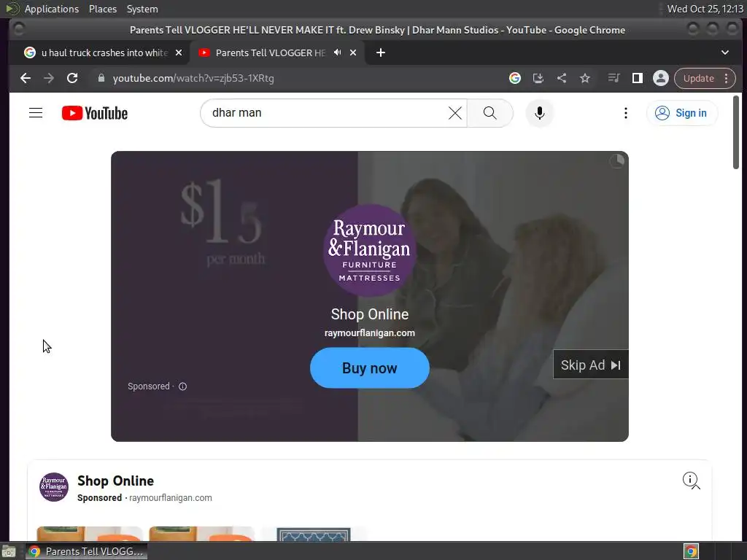This screenshot has width=747, height=560.
Task: Click raymourflanigan.com in sponsored card
Action: [x=171, y=497]
